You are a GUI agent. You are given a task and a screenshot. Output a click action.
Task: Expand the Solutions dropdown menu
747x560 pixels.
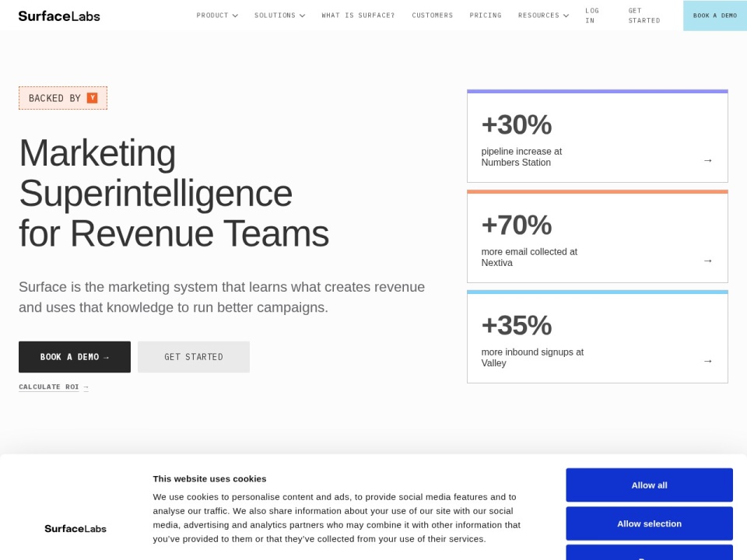(279, 16)
